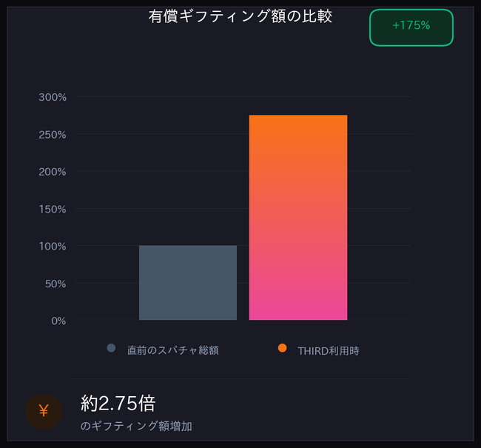481x448 pixels.
Task: Click the 150% y-axis label
Action: pos(53,209)
